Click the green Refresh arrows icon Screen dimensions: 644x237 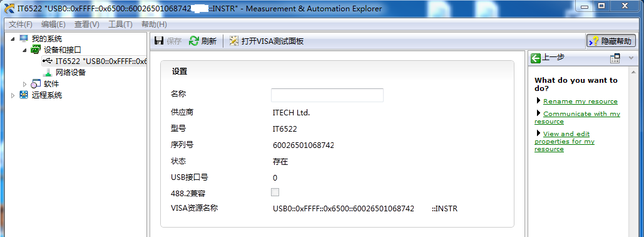pos(193,41)
